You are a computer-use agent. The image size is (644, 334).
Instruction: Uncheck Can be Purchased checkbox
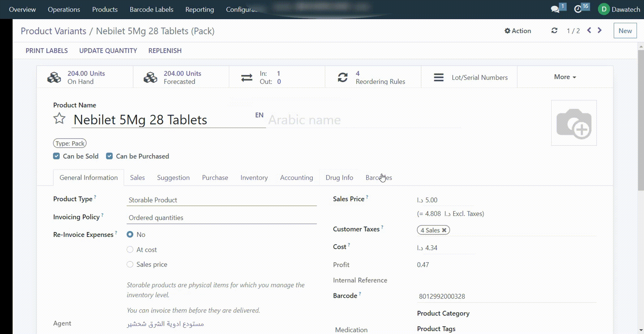click(x=109, y=156)
